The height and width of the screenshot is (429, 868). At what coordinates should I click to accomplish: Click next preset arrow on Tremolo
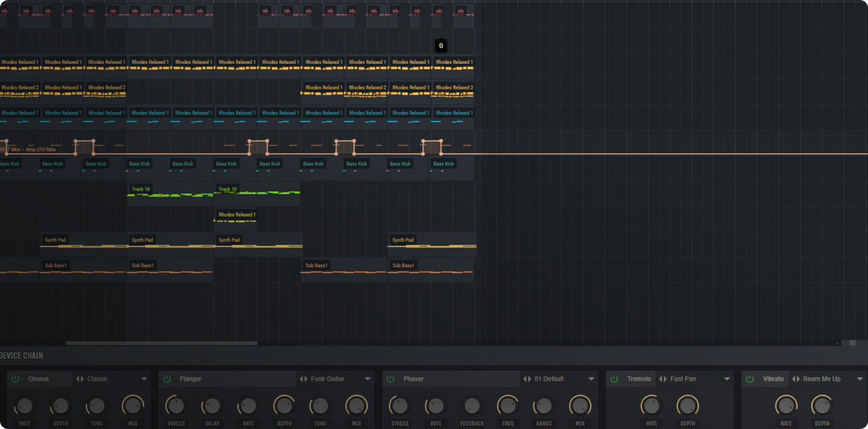pos(665,379)
